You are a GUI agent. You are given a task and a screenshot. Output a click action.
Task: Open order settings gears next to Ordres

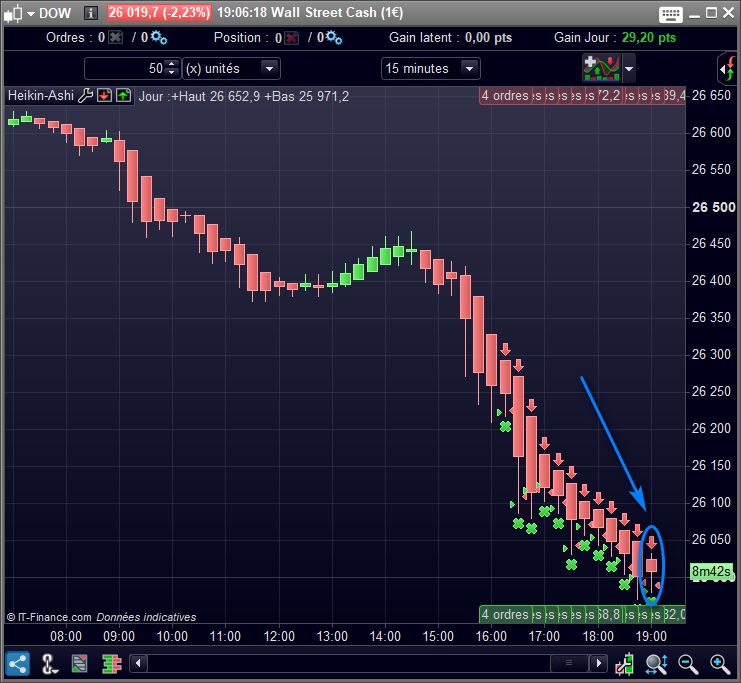[x=159, y=38]
